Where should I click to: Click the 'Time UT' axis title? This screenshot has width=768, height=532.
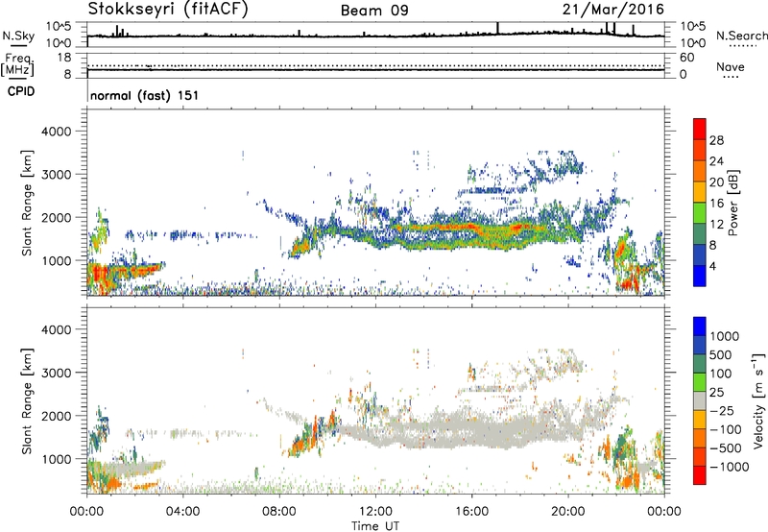pyautogui.click(x=375, y=526)
